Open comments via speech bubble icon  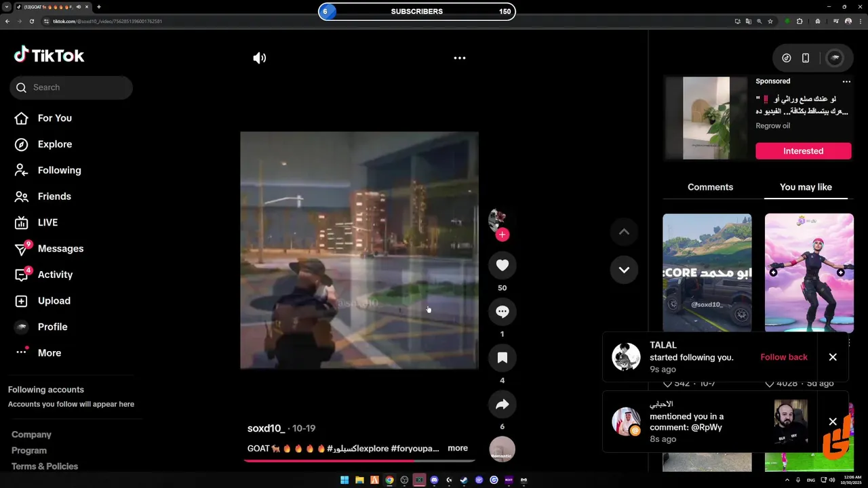pyautogui.click(x=502, y=312)
